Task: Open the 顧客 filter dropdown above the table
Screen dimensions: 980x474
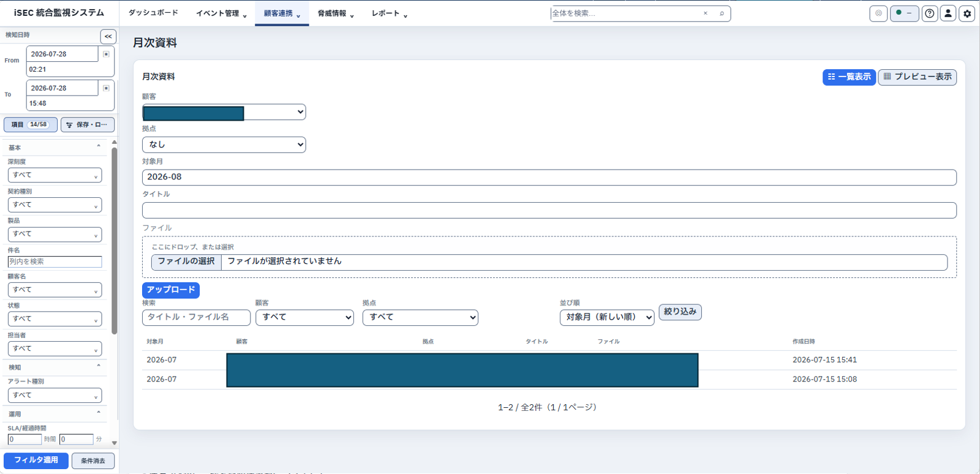Action: click(304, 317)
